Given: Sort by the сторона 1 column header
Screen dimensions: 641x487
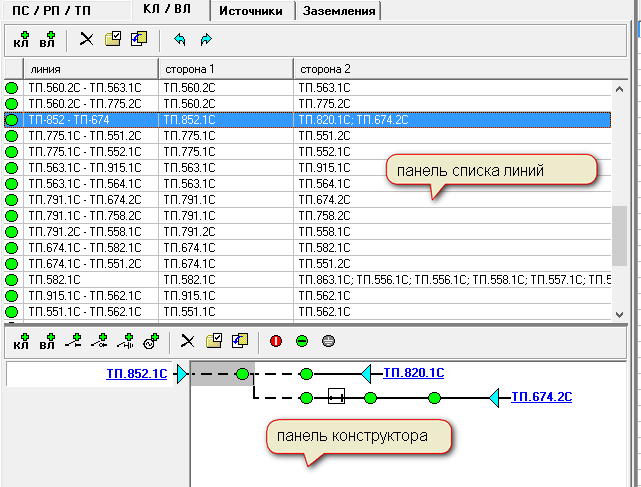Looking at the screenshot, I should click(x=225, y=69).
